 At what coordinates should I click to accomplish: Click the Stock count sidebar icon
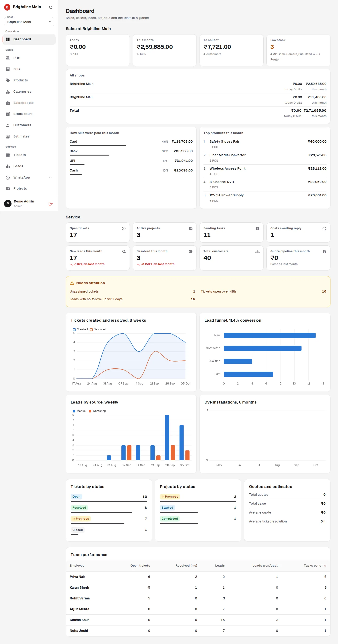click(8, 114)
